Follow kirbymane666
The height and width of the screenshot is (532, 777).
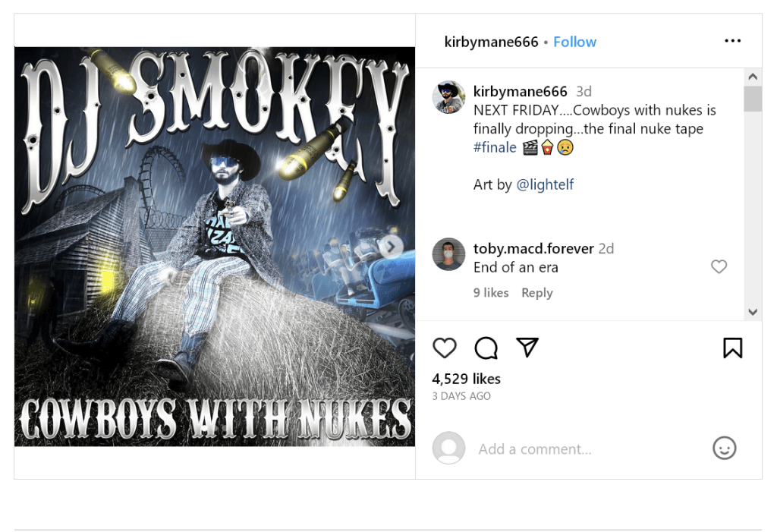pos(574,42)
